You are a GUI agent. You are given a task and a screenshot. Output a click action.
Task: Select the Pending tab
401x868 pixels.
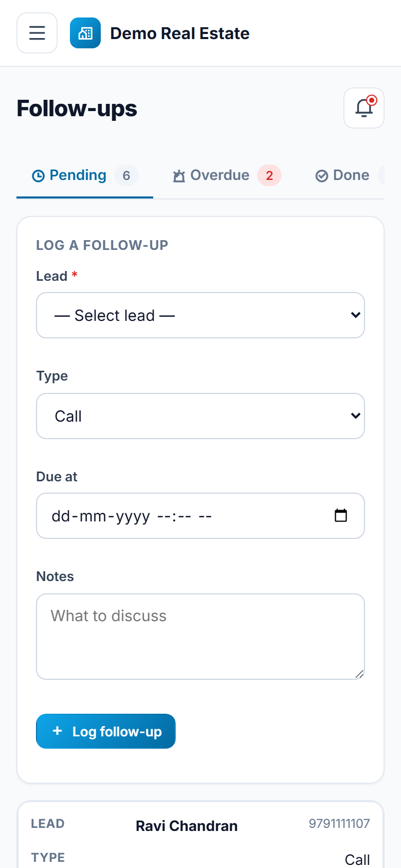(x=85, y=175)
